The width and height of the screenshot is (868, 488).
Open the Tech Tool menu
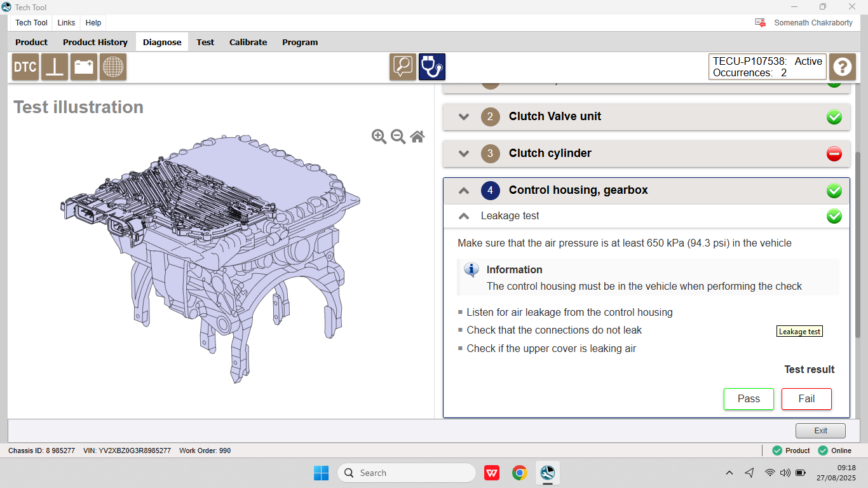point(31,22)
